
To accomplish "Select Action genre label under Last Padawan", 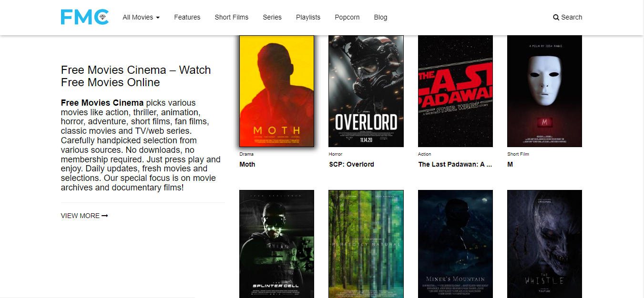I will tap(425, 154).
